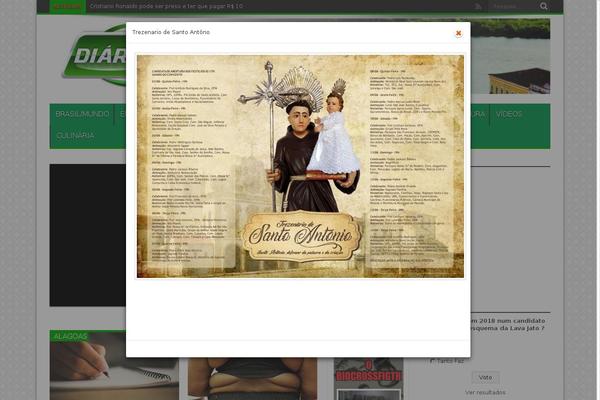Open the BRASIL/MUNDO menu item

click(x=82, y=114)
